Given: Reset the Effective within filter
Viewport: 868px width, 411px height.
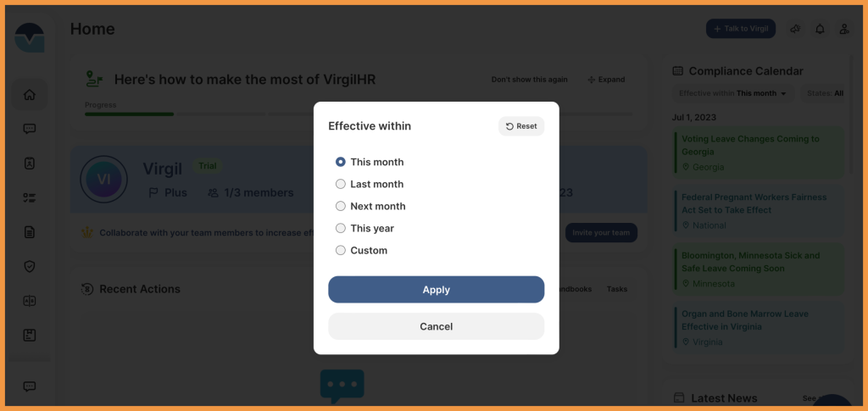Looking at the screenshot, I should 521,126.
